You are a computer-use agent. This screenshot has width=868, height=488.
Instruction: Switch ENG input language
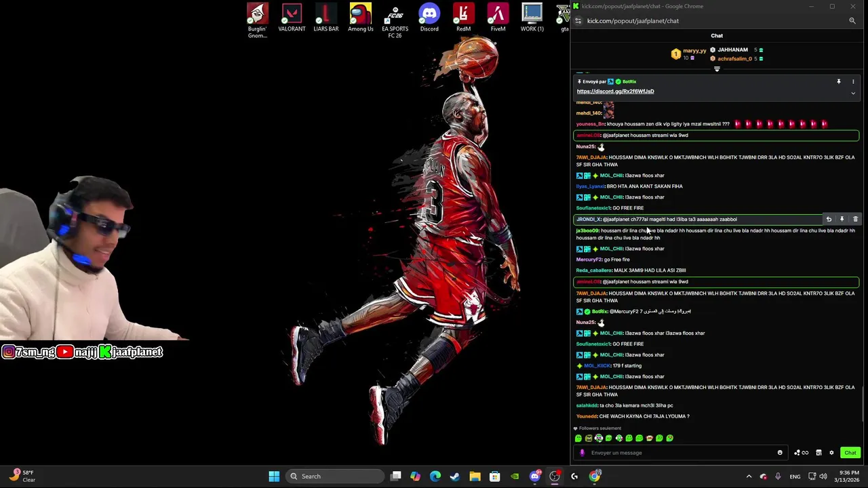coord(795,476)
